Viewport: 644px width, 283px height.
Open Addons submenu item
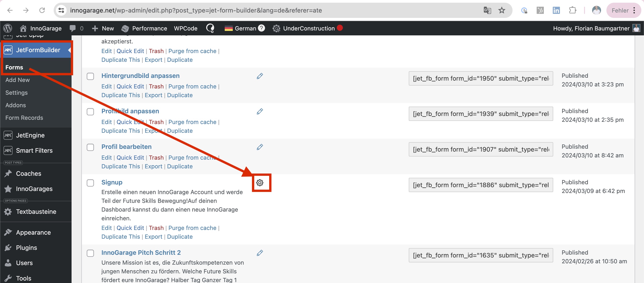pyautogui.click(x=15, y=105)
